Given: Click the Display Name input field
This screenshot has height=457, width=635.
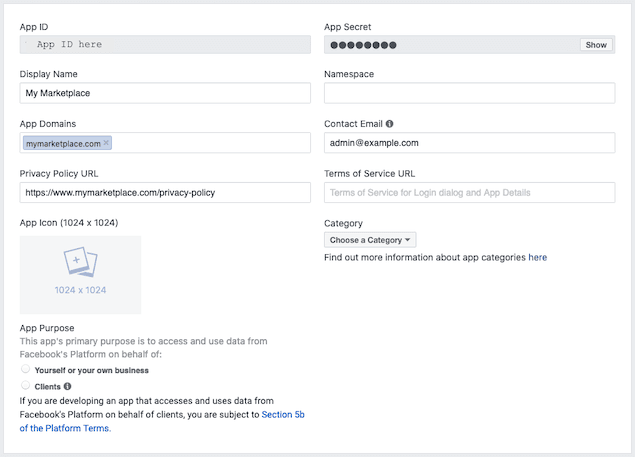Looking at the screenshot, I should point(165,93).
